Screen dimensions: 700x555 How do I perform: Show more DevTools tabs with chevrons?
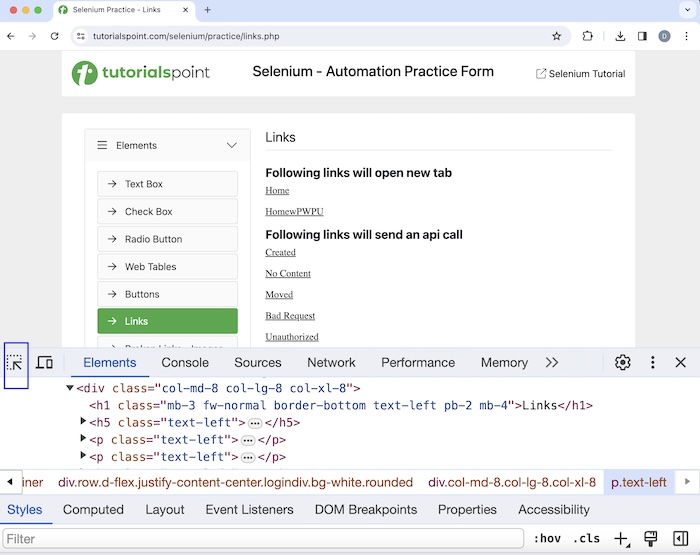tap(551, 363)
